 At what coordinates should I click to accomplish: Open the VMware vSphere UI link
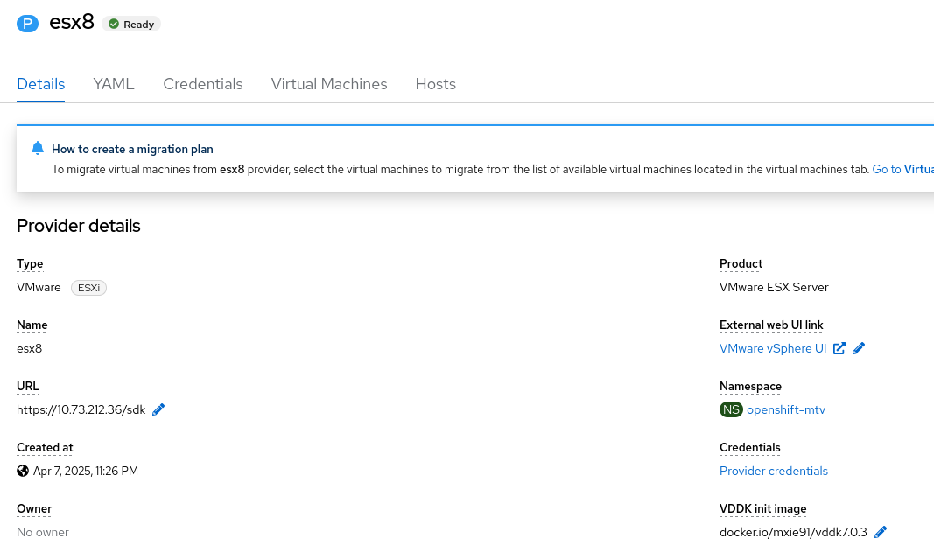(x=773, y=348)
